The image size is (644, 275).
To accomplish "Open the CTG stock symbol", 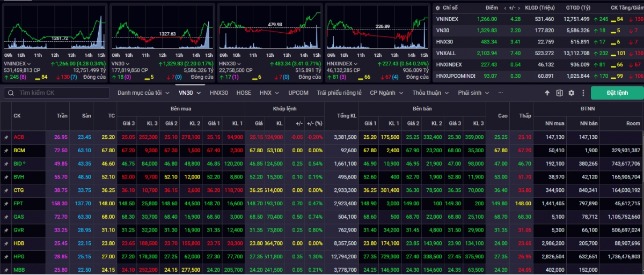I will (19, 190).
